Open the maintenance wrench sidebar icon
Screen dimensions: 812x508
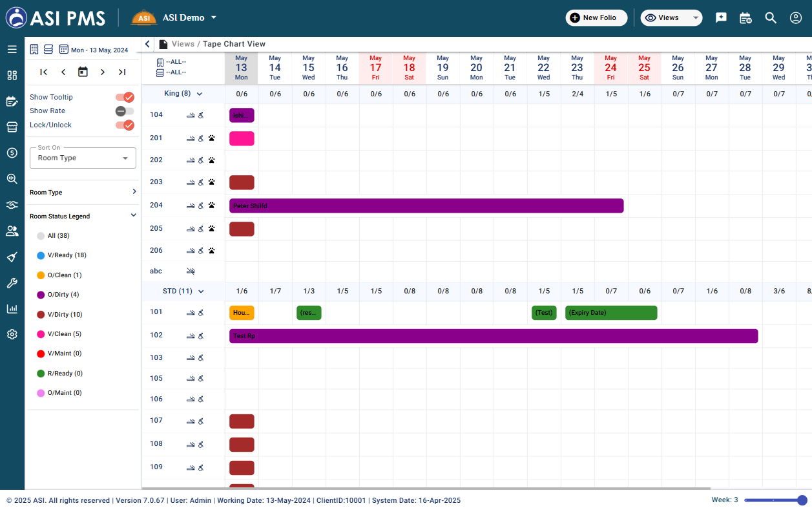[12, 282]
